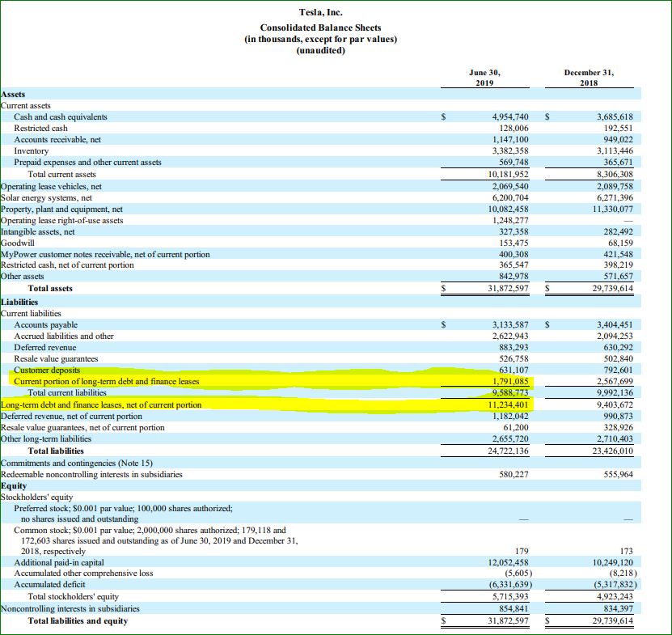Select the 'Other assets' row label
The image size is (672, 635).
tap(23, 276)
